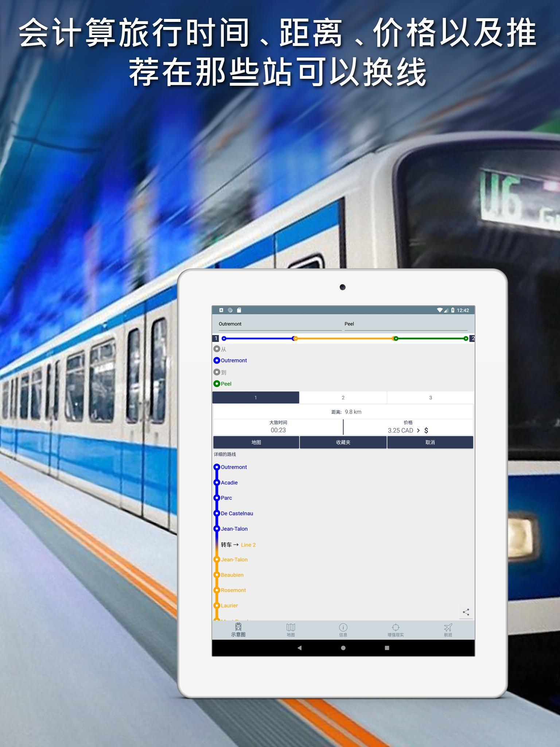This screenshot has width=560, height=747.
Task: Edit the Peel destination input field
Action: [406, 324]
